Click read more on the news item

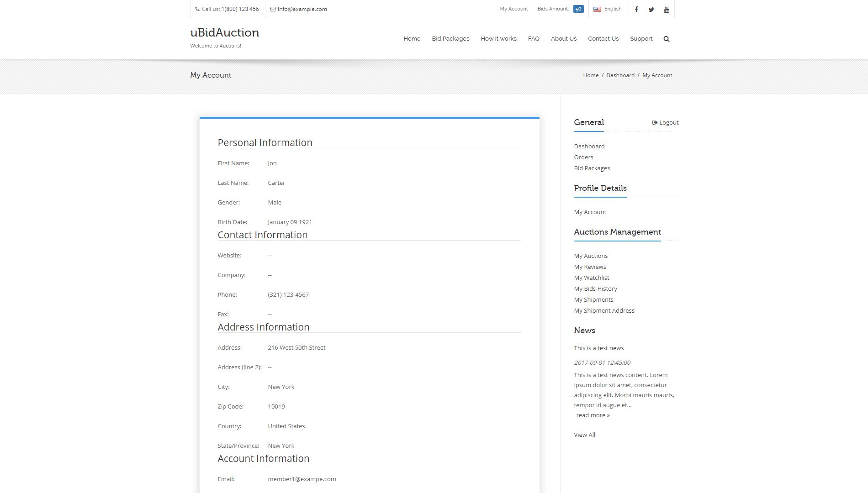[x=593, y=415]
